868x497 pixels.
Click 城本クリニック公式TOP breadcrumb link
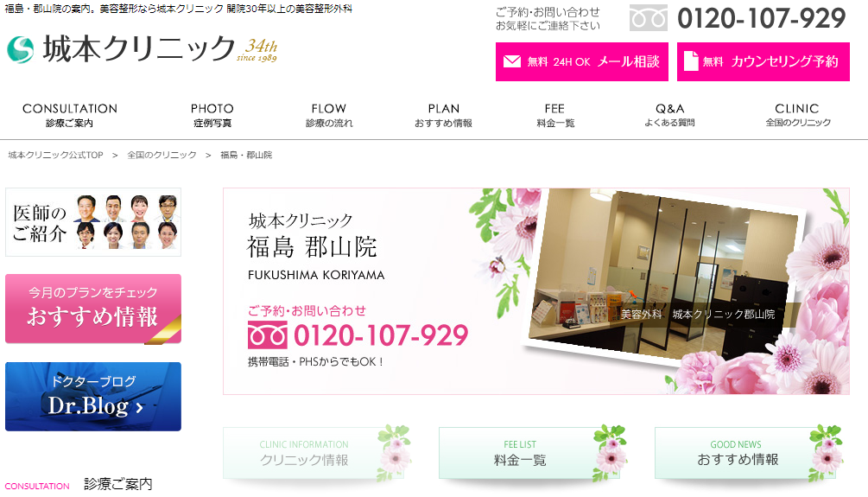tap(56, 155)
